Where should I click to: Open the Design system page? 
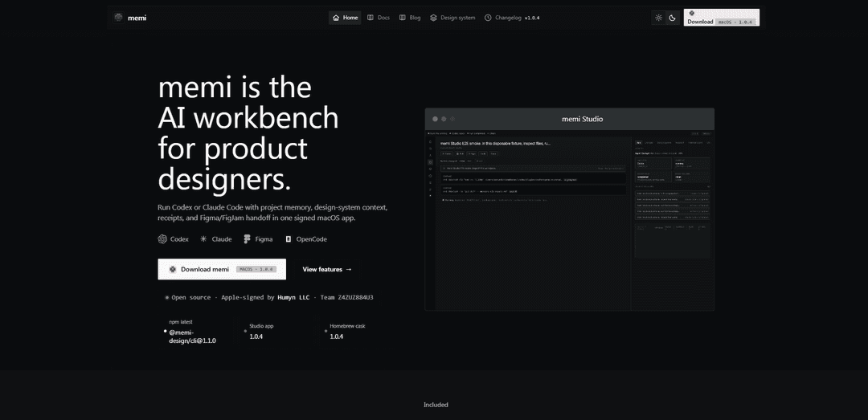click(x=452, y=18)
